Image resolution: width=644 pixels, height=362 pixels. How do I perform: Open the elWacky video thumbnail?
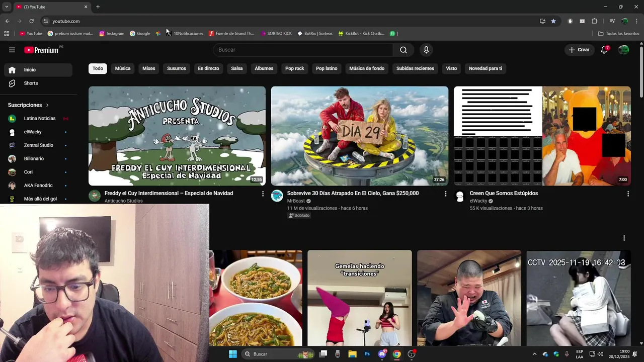coord(542,136)
